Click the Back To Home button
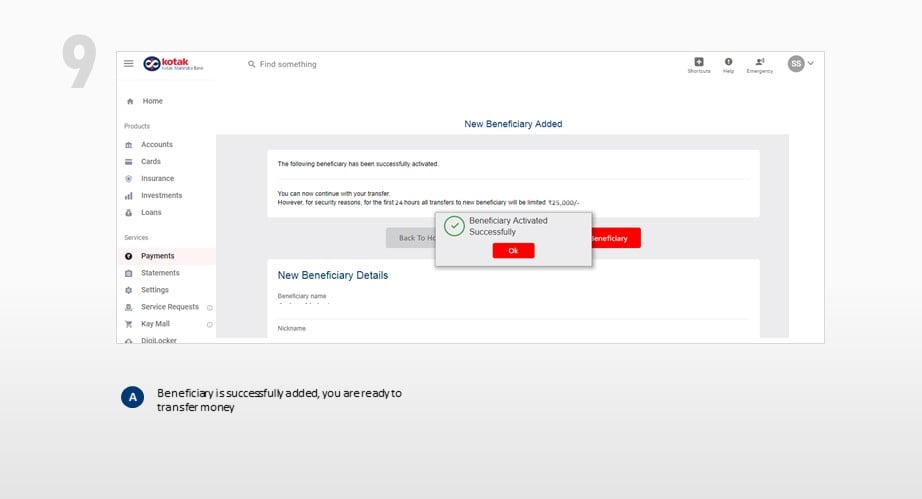Image resolution: width=922 pixels, height=499 pixels. [x=410, y=238]
